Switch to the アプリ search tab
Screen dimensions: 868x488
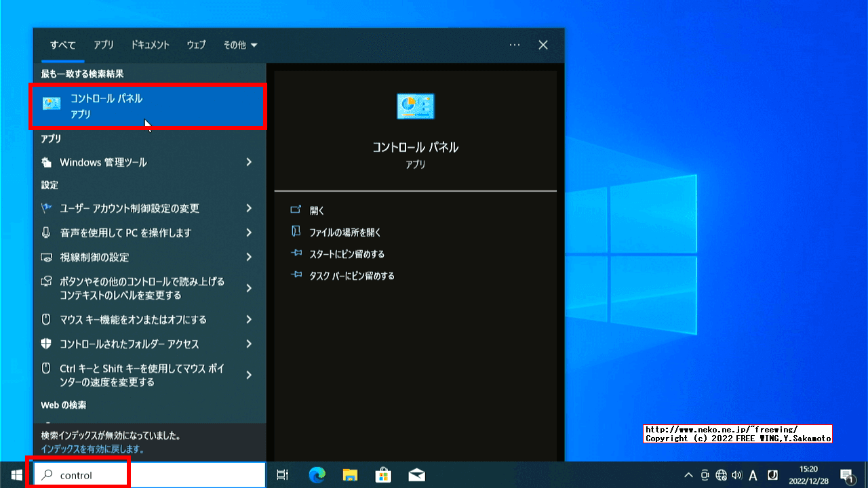[x=103, y=45]
